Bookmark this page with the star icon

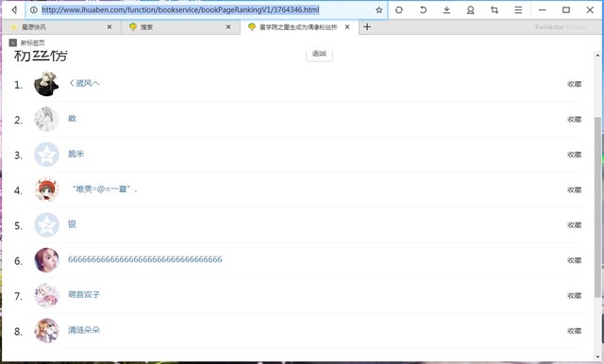click(x=379, y=10)
